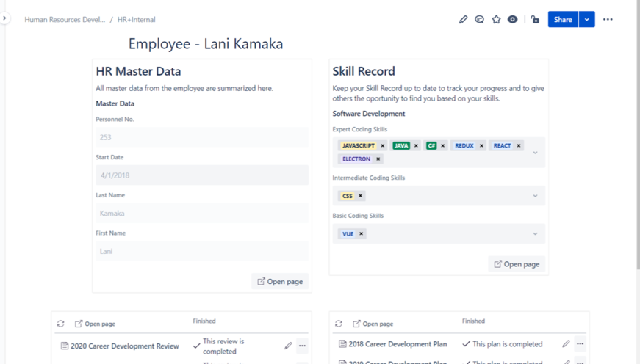The image size is (640, 364).
Task: Edit the 2018 Career Development Plan entry
Action: 566,343
